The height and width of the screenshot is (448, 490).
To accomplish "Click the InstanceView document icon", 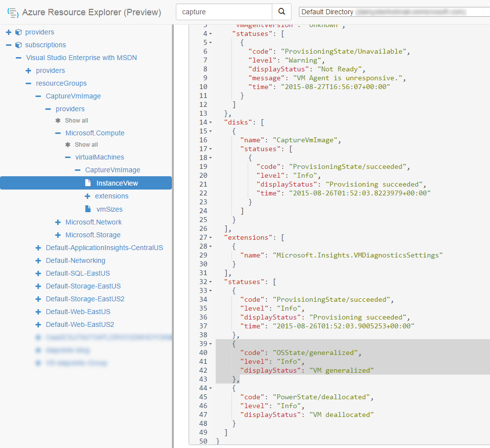I will (x=88, y=183).
